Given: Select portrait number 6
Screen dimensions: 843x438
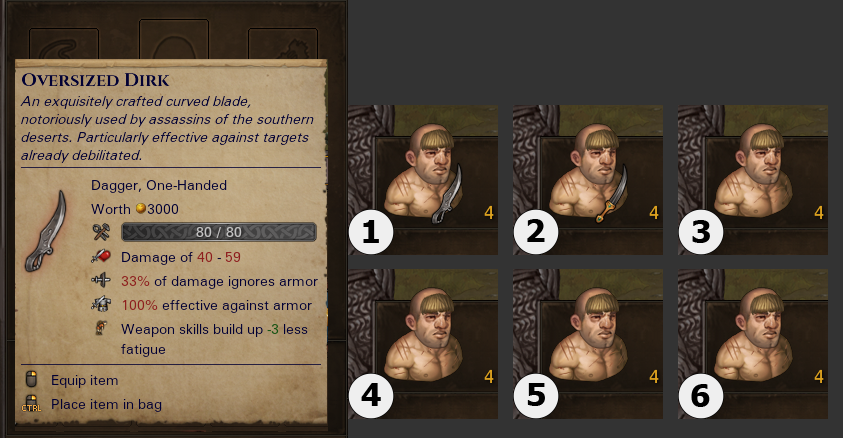Looking at the screenshot, I should (x=753, y=344).
